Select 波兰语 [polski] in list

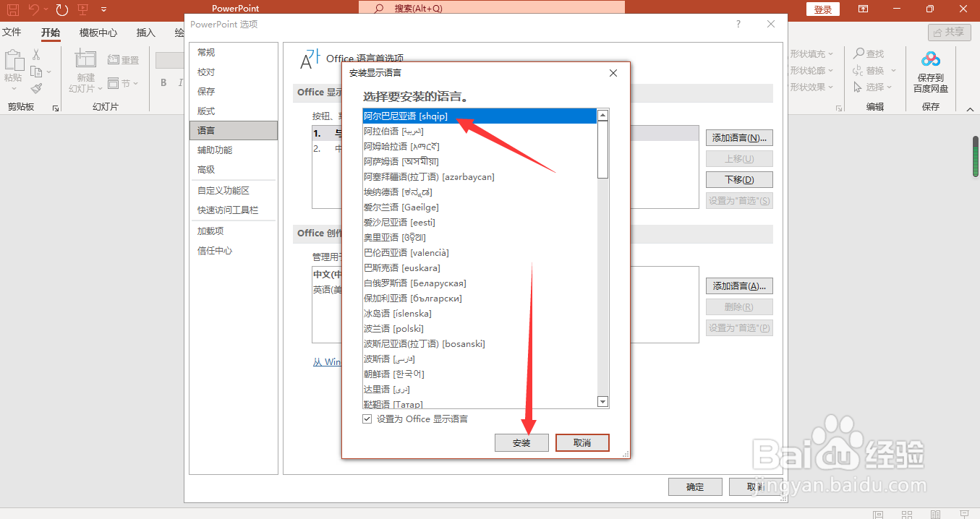pos(480,329)
